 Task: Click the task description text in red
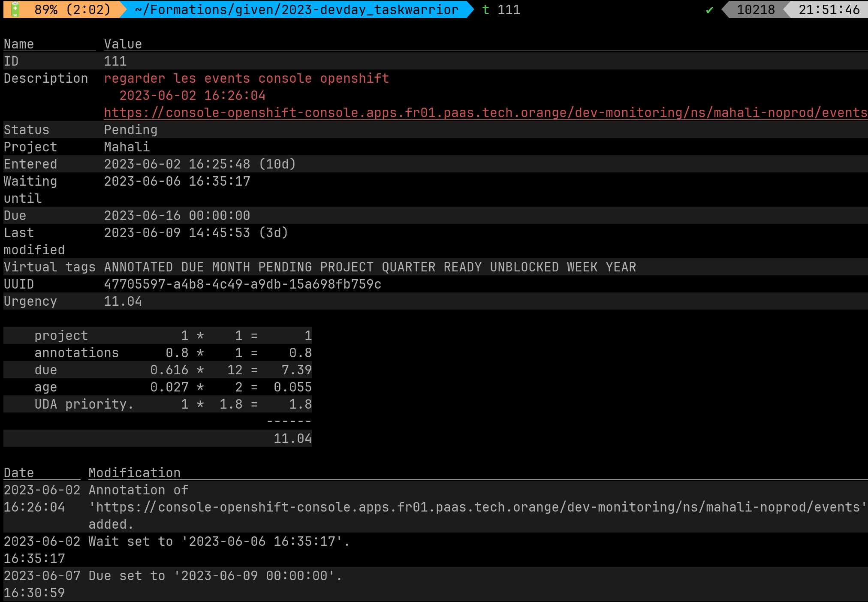point(246,78)
